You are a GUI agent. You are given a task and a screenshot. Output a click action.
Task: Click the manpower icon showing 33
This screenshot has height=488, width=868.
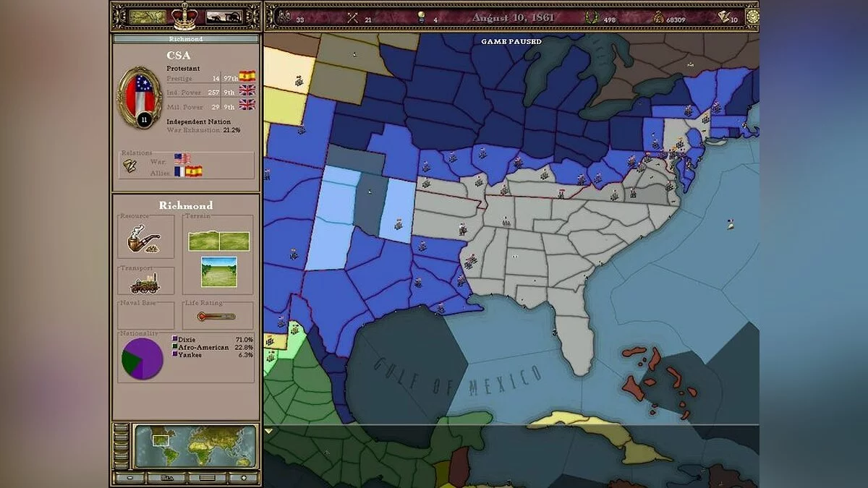tap(284, 17)
